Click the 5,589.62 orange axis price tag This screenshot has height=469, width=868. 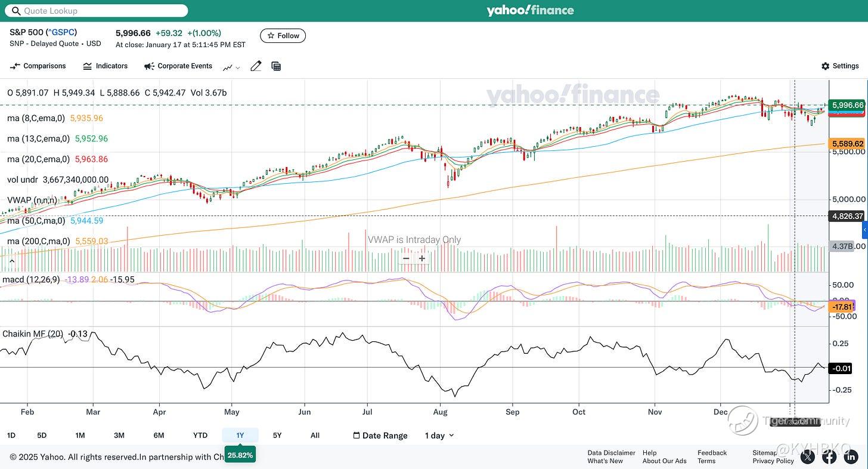(847, 144)
